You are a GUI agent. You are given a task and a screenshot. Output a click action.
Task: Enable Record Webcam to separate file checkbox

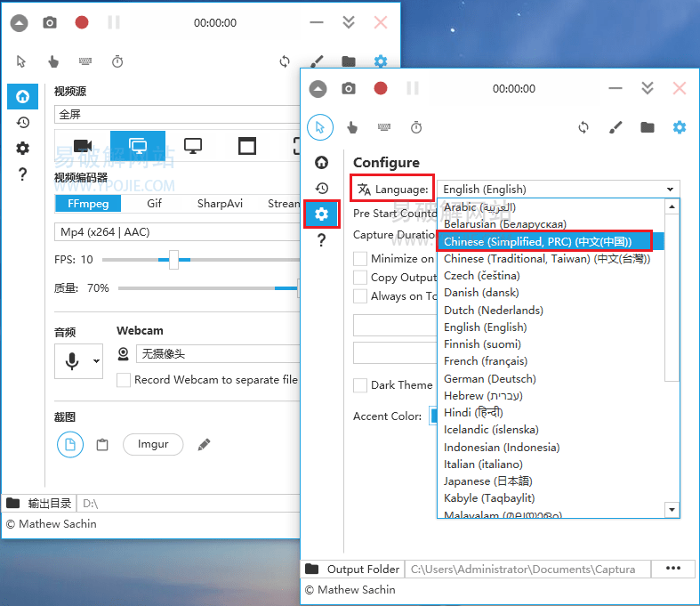pos(124,380)
